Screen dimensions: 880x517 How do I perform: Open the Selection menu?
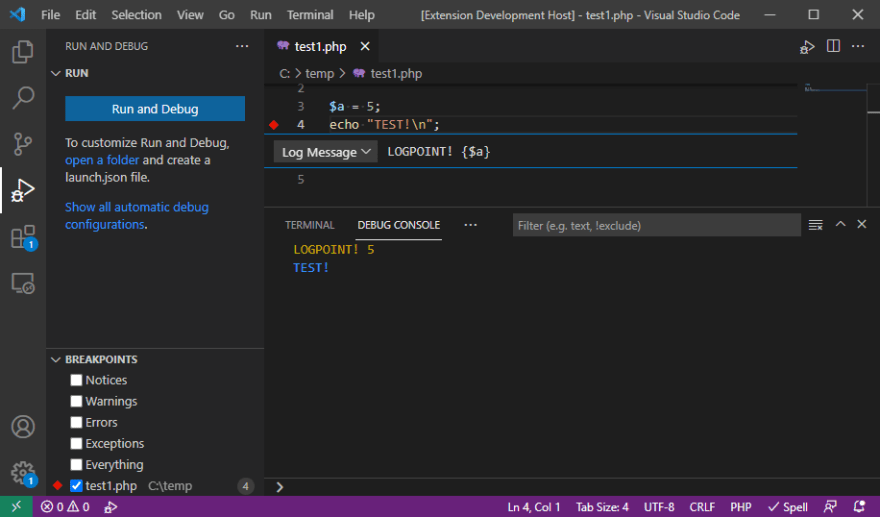point(136,15)
